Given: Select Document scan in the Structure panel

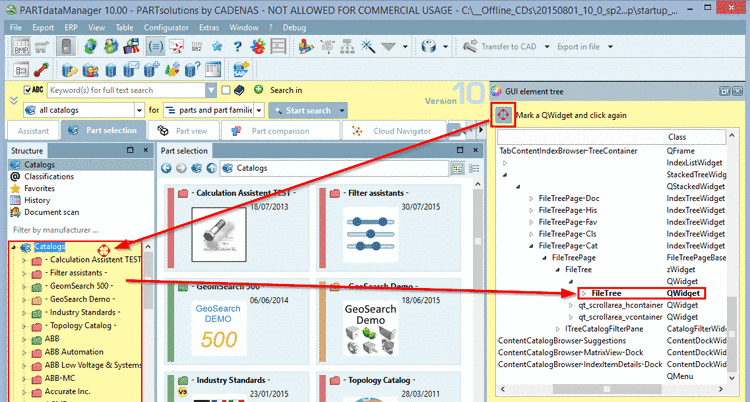Looking at the screenshot, I should click(52, 212).
